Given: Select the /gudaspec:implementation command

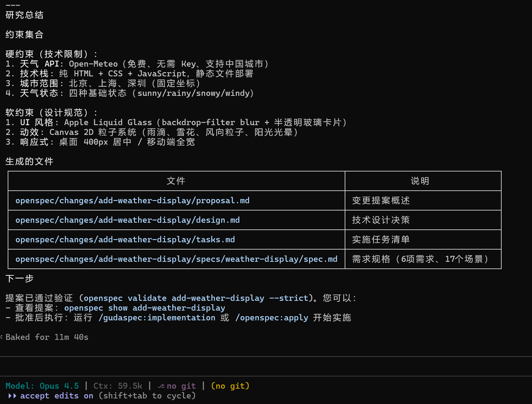Looking at the screenshot, I should point(157,318).
